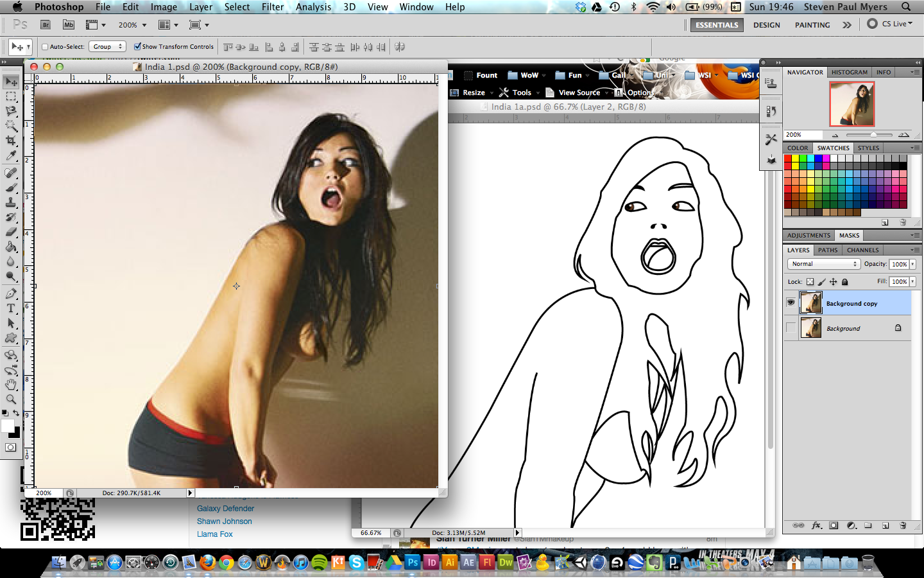Show the Background layer visibility
The width and height of the screenshot is (924, 578).
point(791,328)
